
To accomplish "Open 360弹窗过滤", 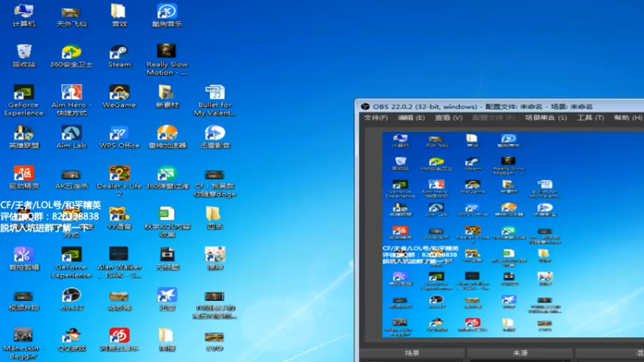I will coord(167,178).
